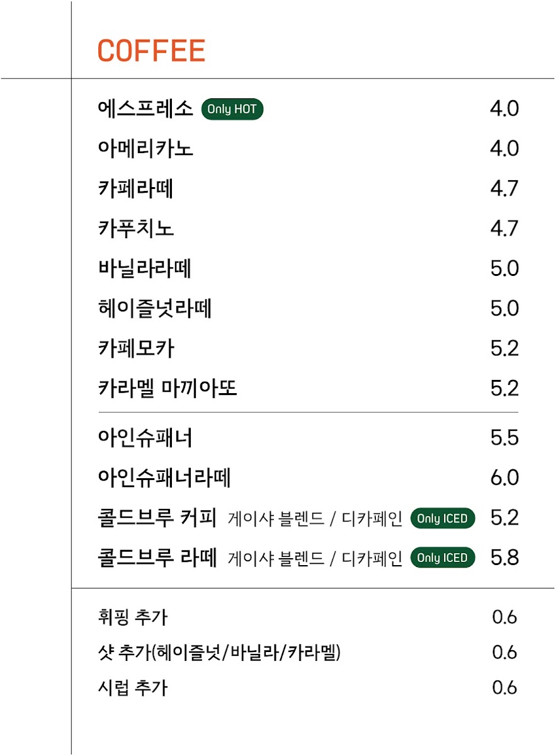556x756 pixels.
Task: Click the Only ICED badge for 콜드브루 커피
Action: point(443,518)
